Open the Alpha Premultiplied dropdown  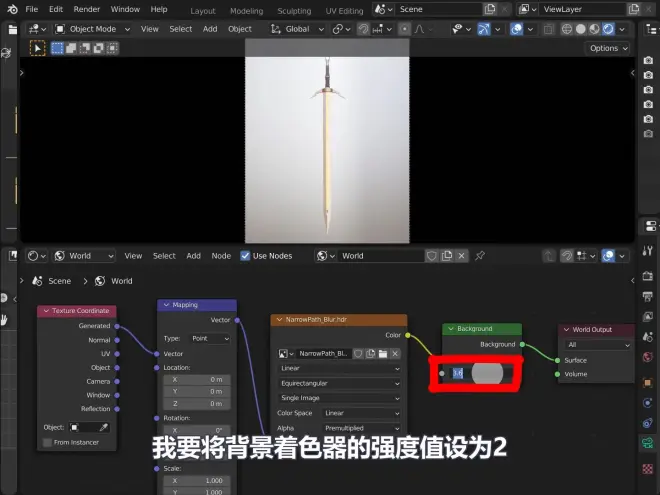(361, 428)
